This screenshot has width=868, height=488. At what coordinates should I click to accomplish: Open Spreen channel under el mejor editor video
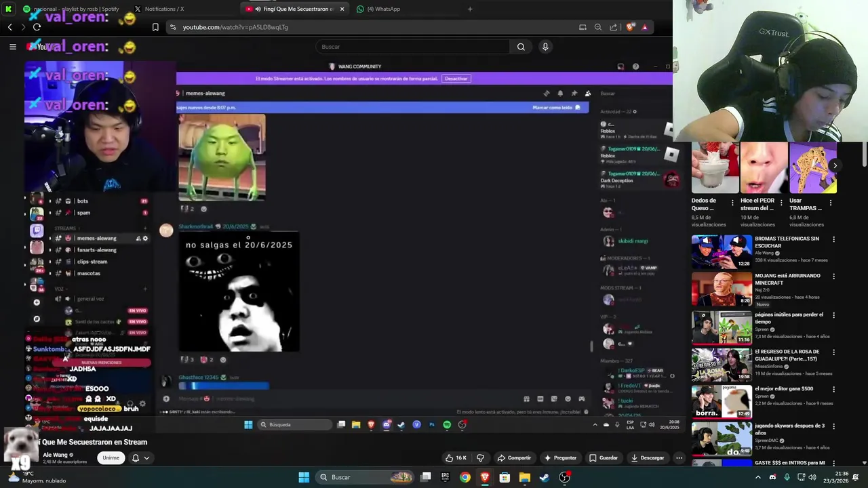pyautogui.click(x=762, y=396)
